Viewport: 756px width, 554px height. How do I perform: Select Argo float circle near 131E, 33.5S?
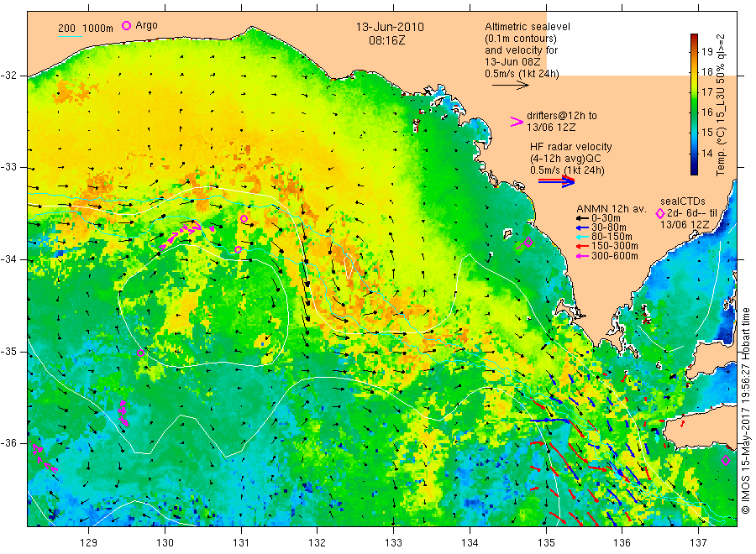244,219
